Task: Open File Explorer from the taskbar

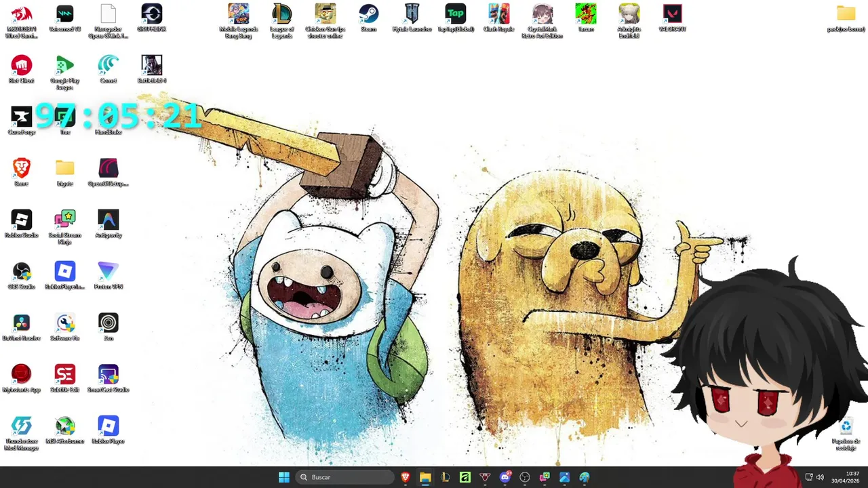Action: [425, 477]
